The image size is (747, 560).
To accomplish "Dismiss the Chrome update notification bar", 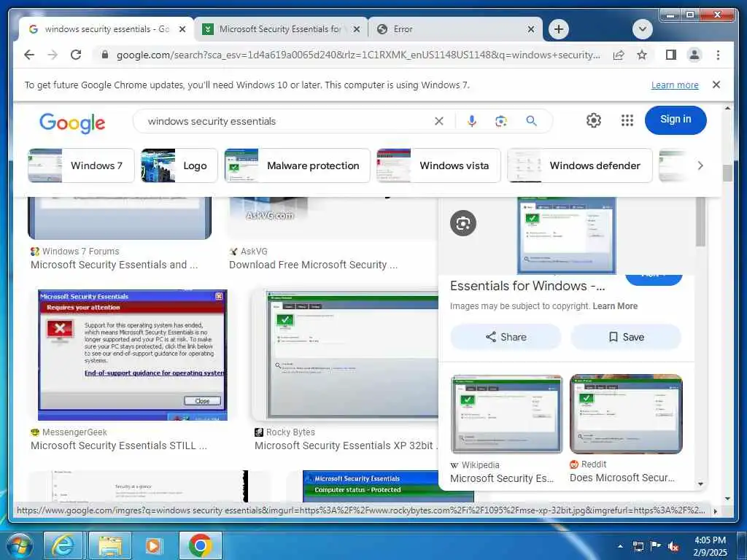I will pos(716,85).
